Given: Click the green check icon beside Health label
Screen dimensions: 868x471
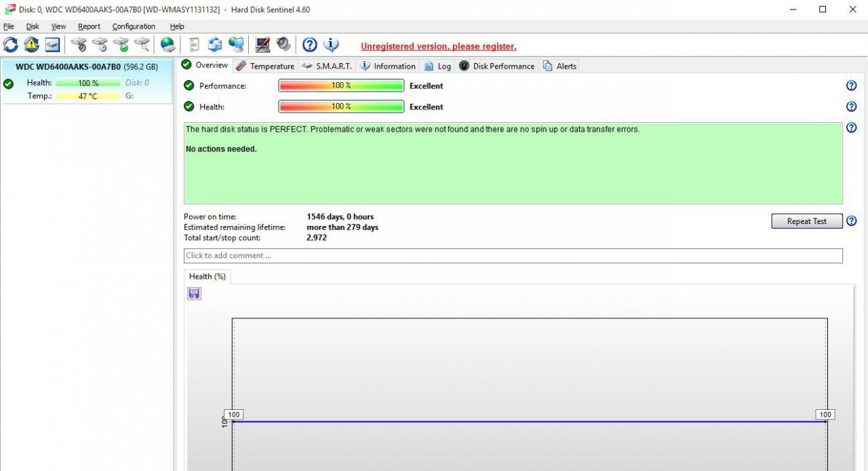Looking at the screenshot, I should (189, 107).
